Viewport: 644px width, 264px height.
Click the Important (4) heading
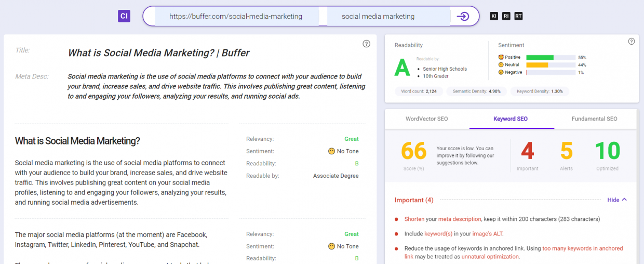point(414,200)
